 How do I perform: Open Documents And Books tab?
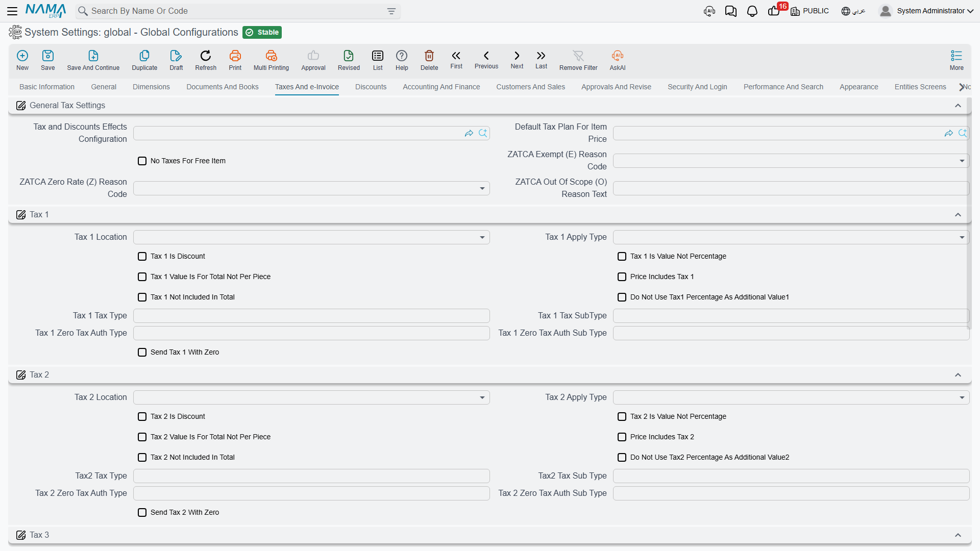point(223,87)
